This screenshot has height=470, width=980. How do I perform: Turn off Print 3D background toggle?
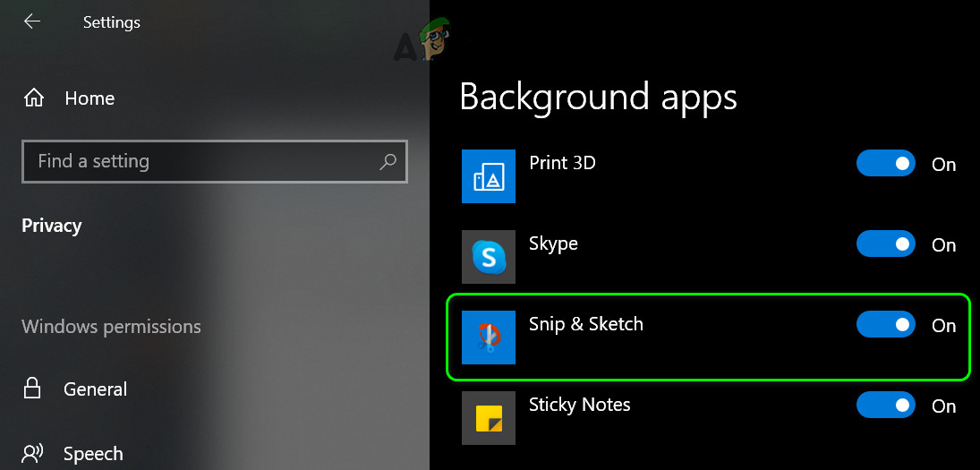[x=886, y=163]
